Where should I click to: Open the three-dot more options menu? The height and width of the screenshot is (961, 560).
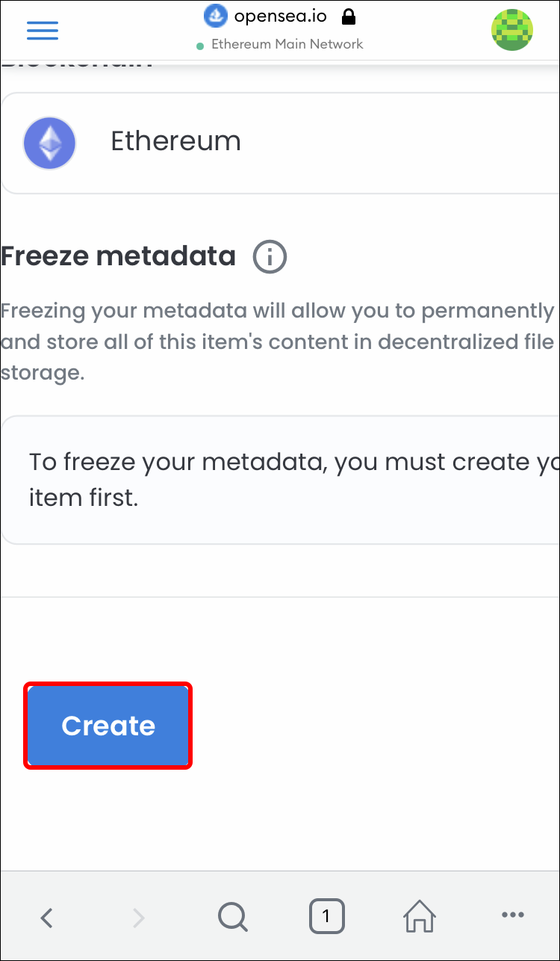(x=513, y=915)
